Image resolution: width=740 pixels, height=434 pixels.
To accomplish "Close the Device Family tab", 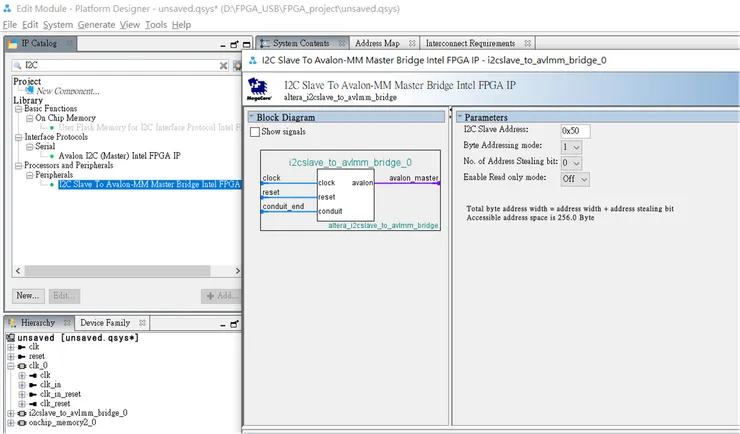I will (143, 323).
